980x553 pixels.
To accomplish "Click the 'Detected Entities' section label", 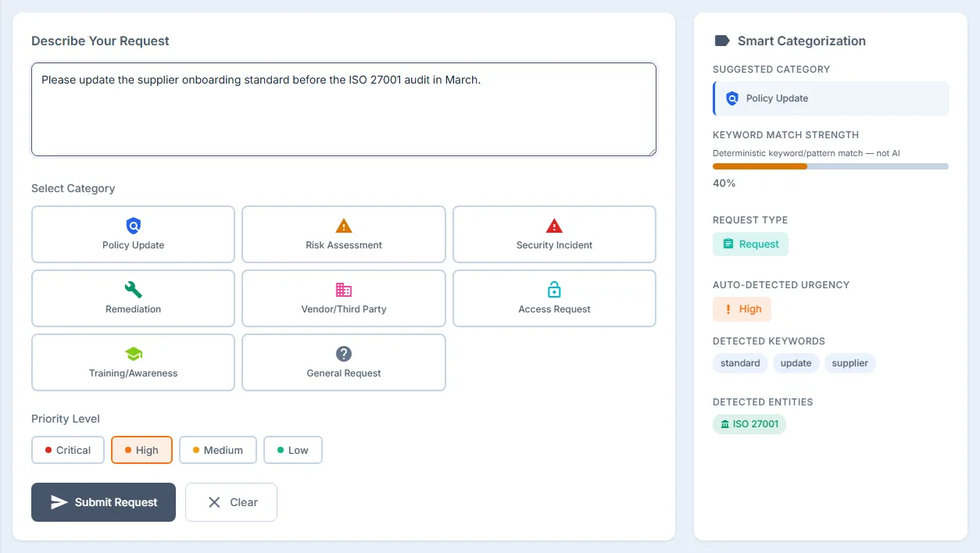I will tap(763, 402).
